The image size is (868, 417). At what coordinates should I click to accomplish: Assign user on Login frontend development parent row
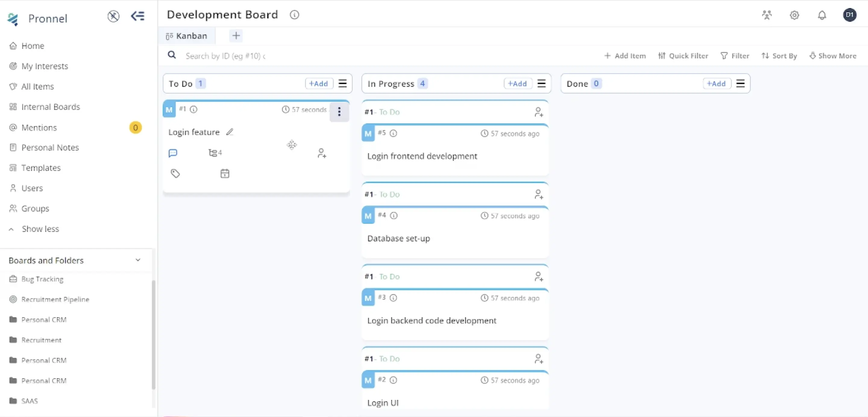point(539,112)
